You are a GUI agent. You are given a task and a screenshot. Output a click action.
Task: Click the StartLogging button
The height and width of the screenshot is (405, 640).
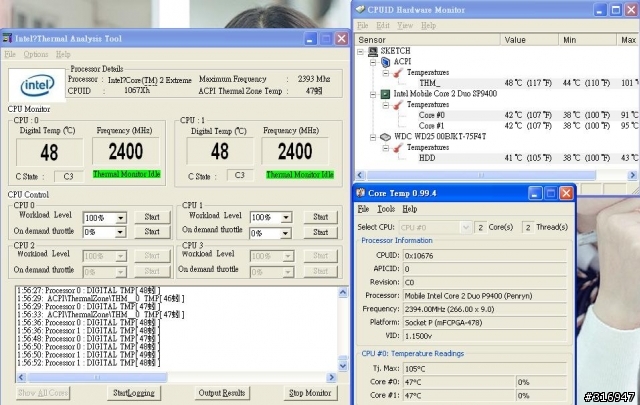[134, 393]
